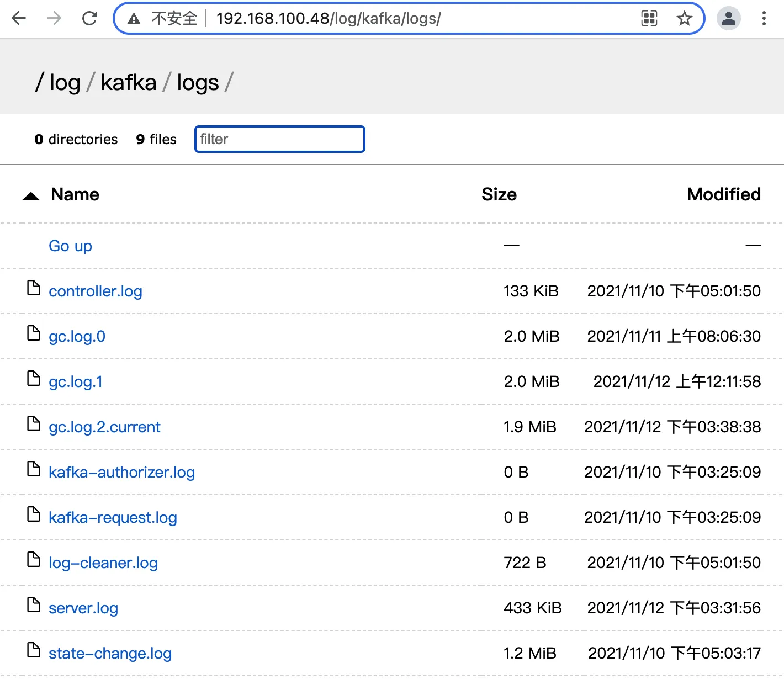Click the browser back arrow

[x=19, y=19]
